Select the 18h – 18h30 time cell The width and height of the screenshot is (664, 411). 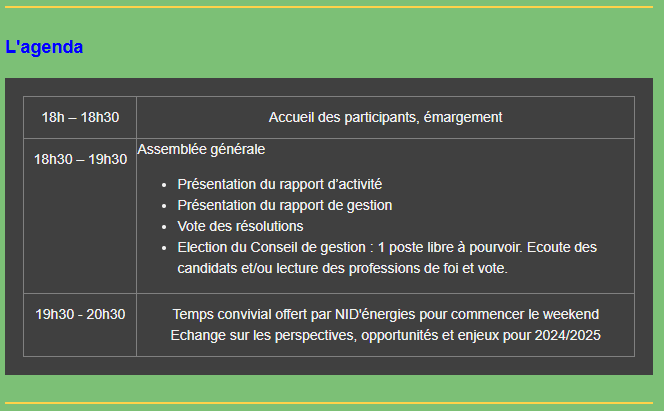[x=80, y=117]
